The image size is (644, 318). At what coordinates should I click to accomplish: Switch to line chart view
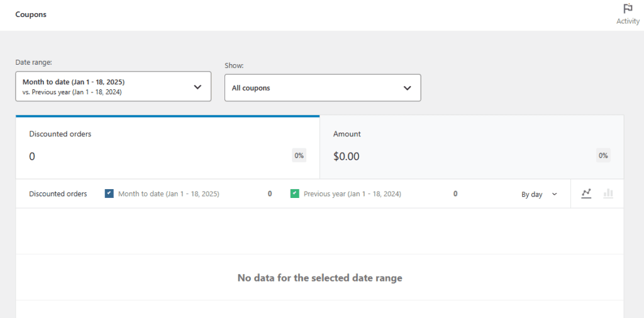click(x=586, y=194)
